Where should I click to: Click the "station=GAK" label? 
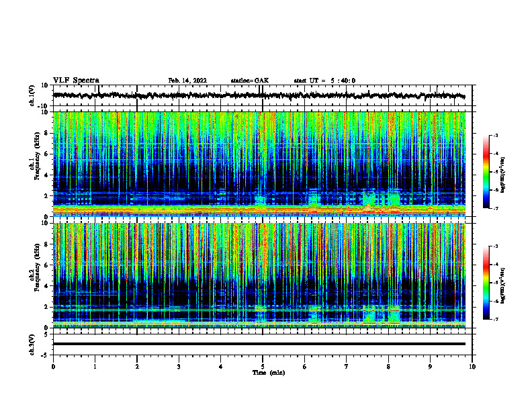(x=250, y=81)
